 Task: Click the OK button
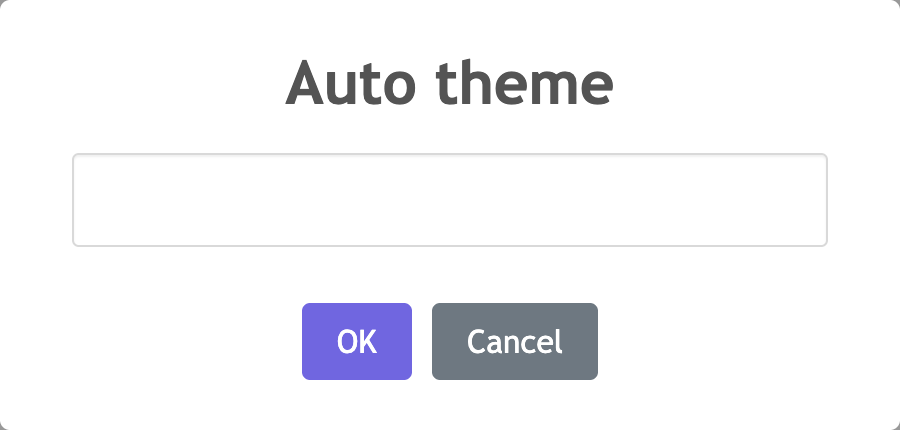click(x=357, y=342)
